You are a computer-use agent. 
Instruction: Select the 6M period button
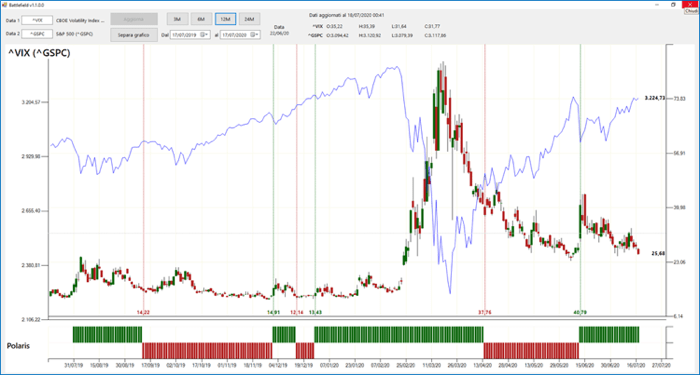pyautogui.click(x=201, y=19)
